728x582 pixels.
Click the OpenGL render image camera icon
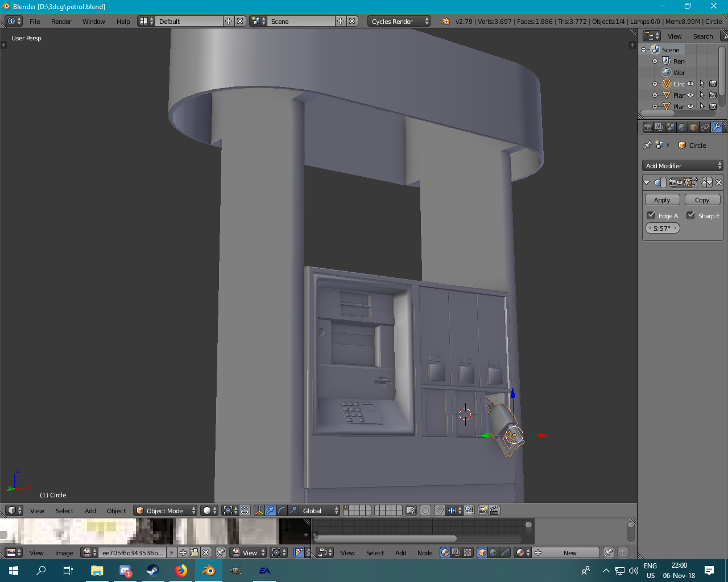[483, 510]
